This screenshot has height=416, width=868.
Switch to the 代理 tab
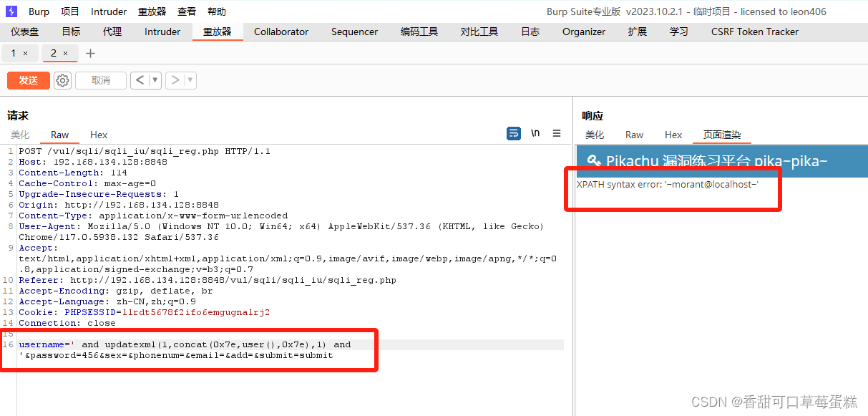(x=112, y=32)
